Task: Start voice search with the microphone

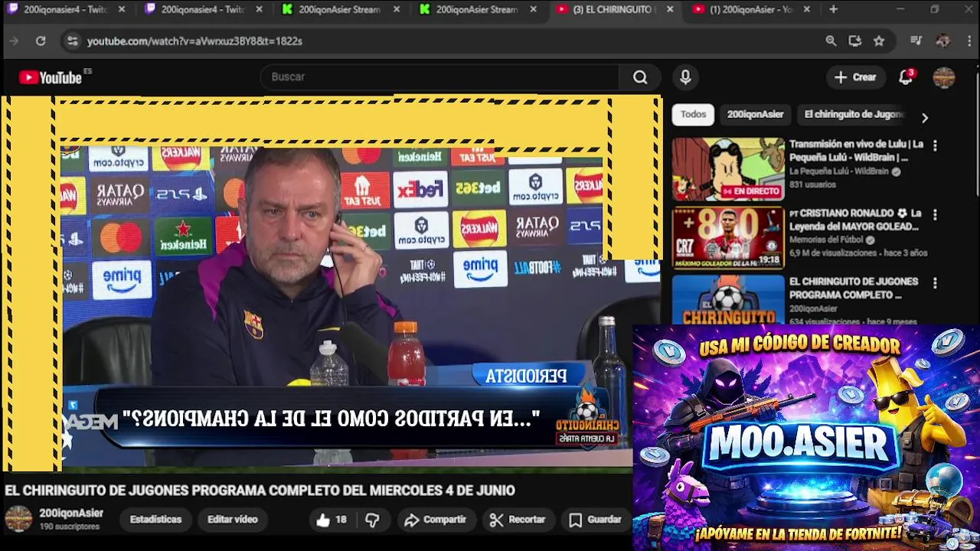Action: point(685,77)
